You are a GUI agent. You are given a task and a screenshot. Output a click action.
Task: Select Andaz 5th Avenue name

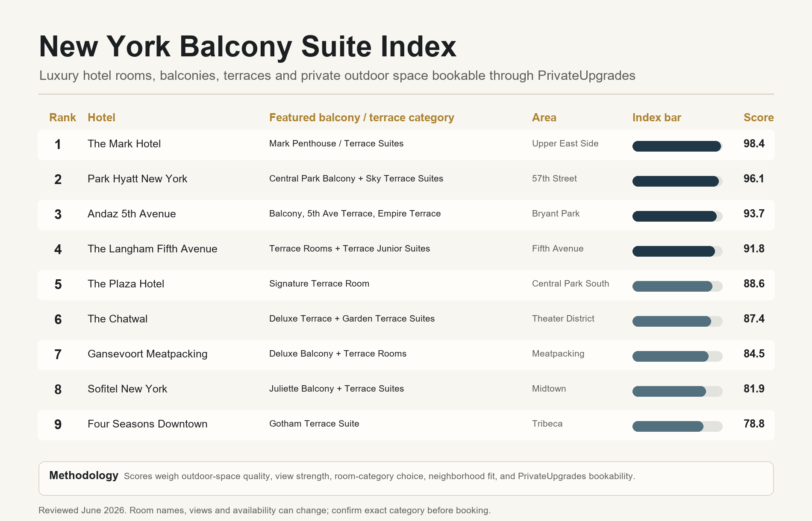(x=132, y=214)
